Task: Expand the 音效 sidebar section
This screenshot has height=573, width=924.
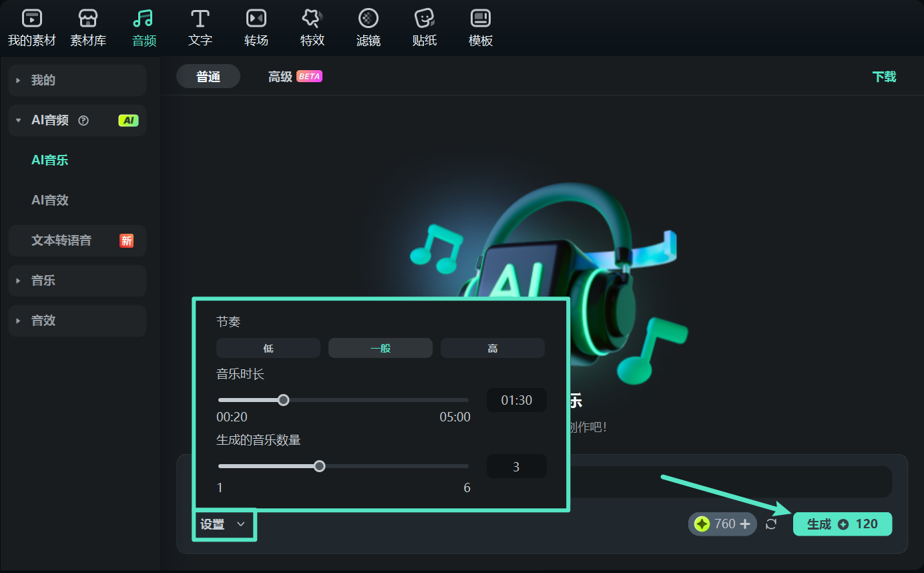Action: point(77,321)
